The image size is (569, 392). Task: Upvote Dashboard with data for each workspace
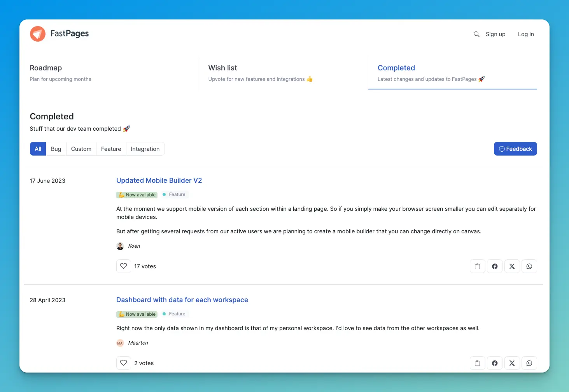124,363
